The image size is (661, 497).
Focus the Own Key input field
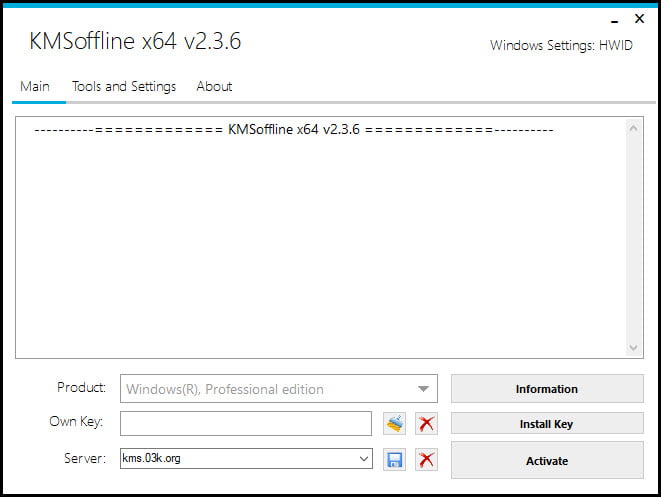[x=246, y=424]
